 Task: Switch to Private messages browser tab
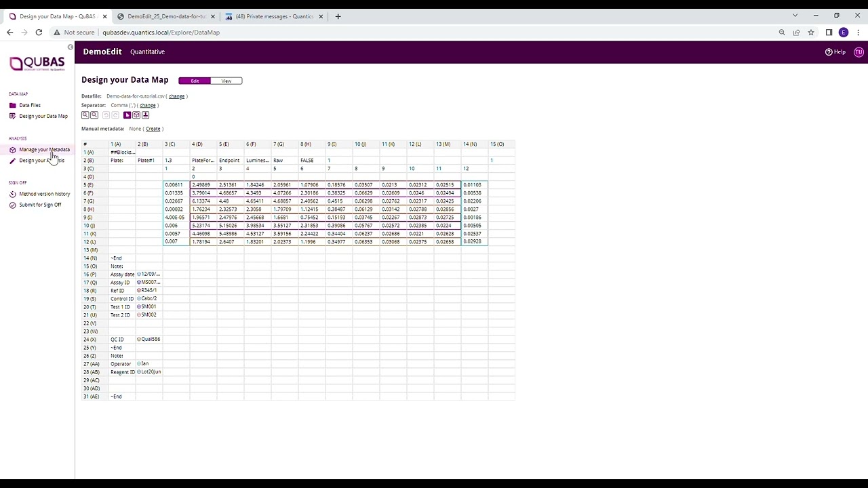tap(275, 16)
